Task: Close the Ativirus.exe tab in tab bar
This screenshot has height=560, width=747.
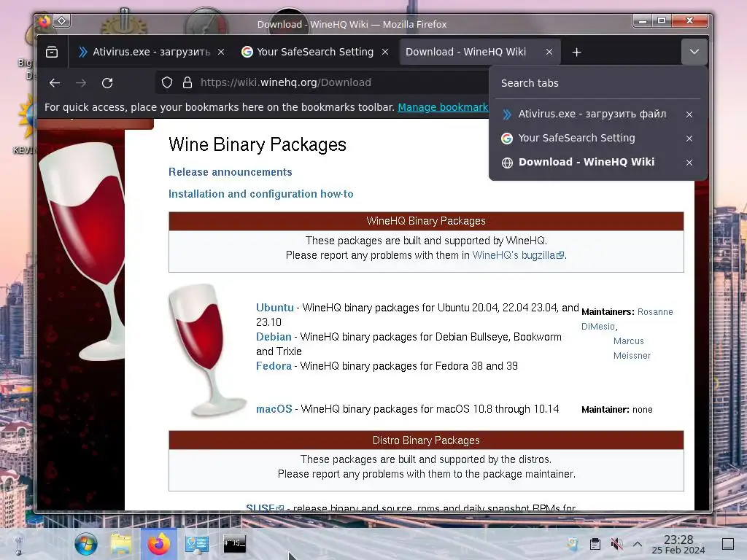Action: (x=221, y=52)
